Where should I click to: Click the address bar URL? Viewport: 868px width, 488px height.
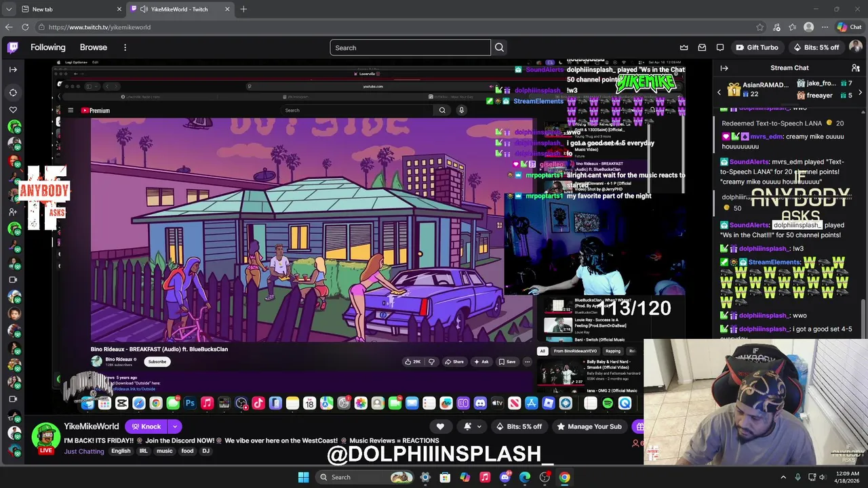(x=100, y=27)
